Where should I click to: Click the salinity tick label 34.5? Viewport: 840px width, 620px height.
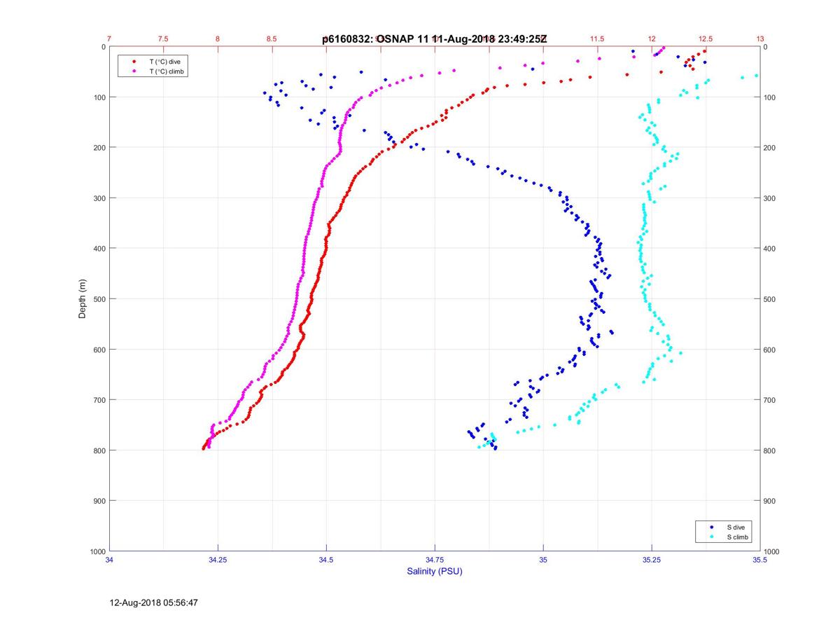coord(326,560)
